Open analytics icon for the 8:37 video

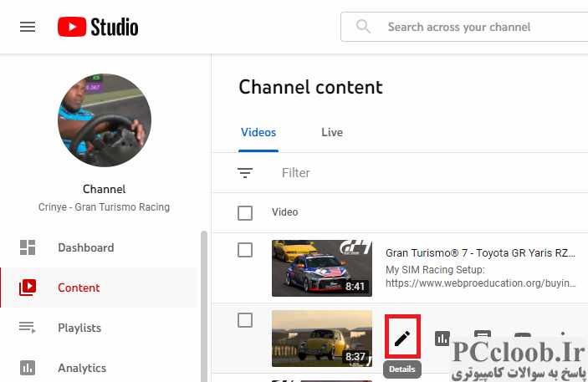pos(442,339)
